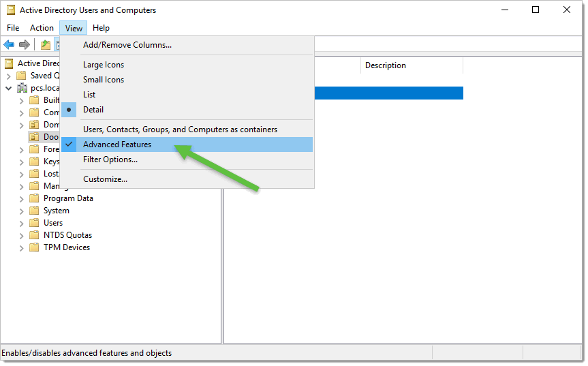Expand the NTDS Quotas node arrow
588x366 pixels.
click(x=21, y=237)
